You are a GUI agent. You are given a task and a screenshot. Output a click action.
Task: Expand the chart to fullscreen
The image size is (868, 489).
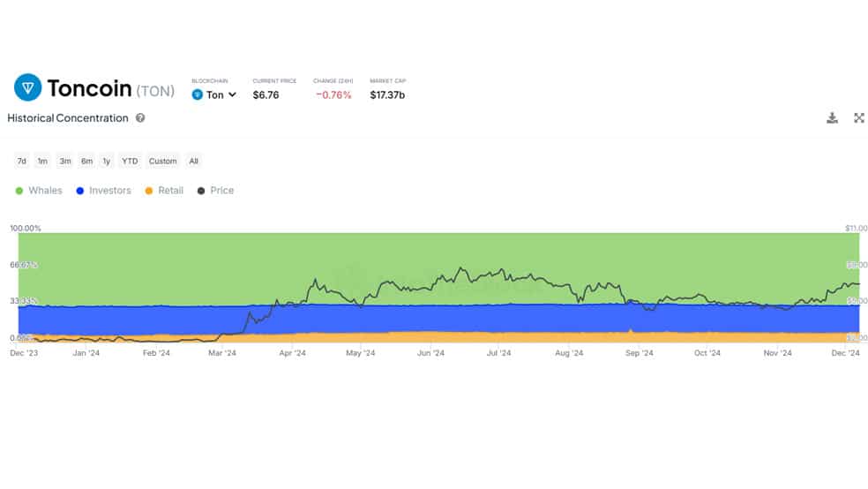point(858,118)
